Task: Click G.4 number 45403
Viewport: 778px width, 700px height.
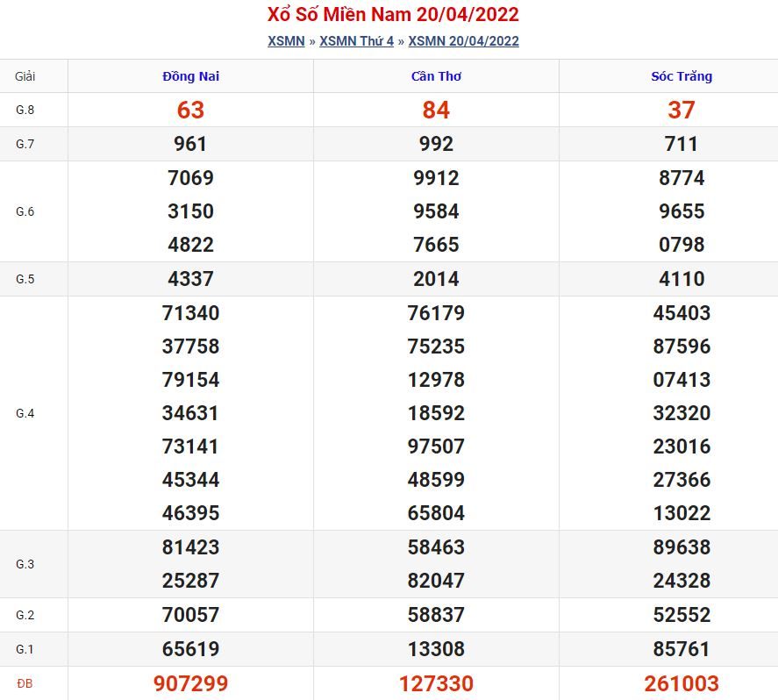Action: point(682,313)
